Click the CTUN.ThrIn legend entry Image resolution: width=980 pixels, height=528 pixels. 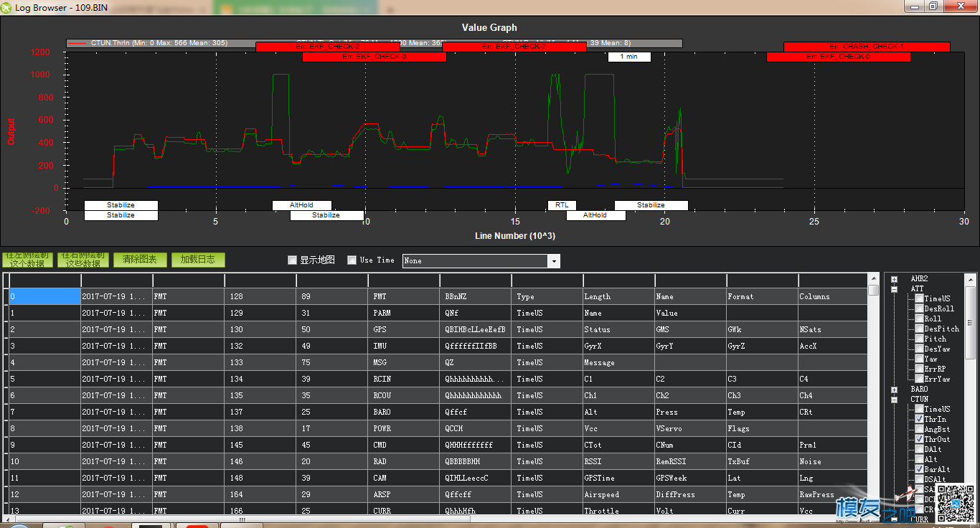(149, 43)
